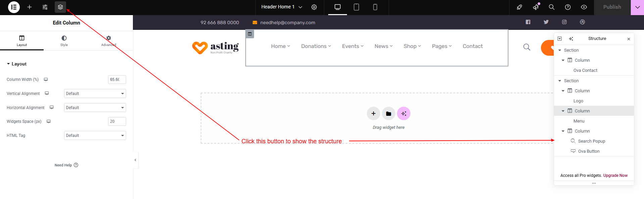This screenshot has width=644, height=199.
Task: Click the Column Width input field
Action: pyautogui.click(x=117, y=80)
